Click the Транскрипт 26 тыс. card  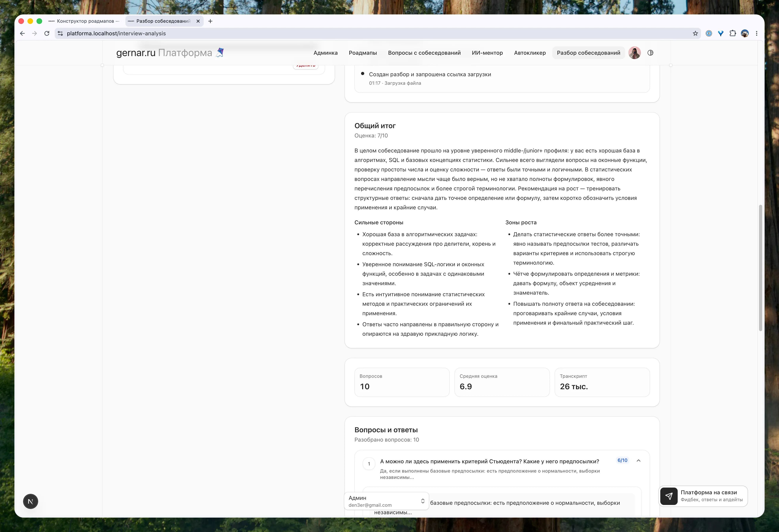(x=602, y=382)
